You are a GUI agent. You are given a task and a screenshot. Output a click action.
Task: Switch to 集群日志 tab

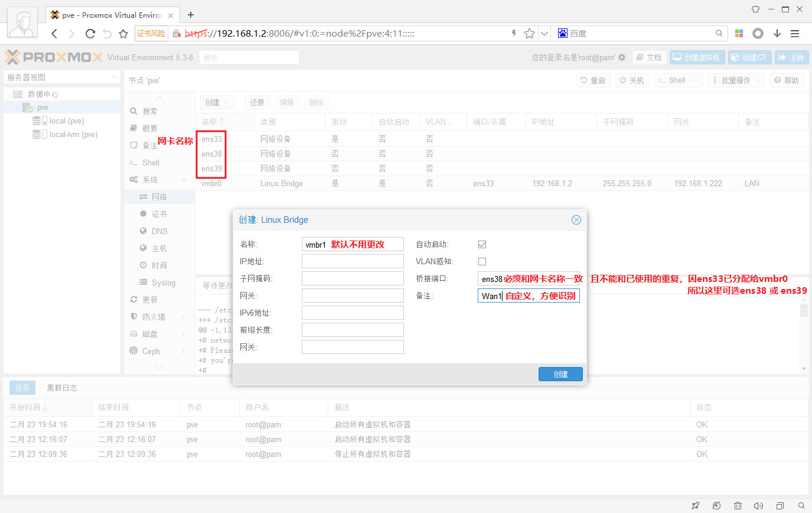(62, 388)
